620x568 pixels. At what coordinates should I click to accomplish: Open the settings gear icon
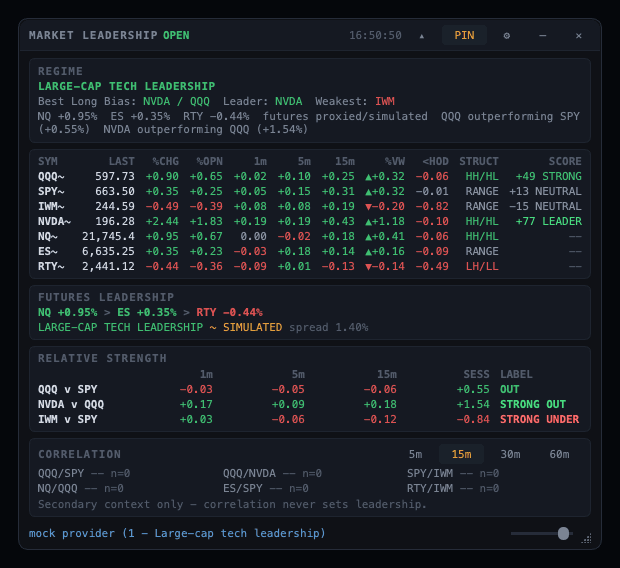coord(507,36)
